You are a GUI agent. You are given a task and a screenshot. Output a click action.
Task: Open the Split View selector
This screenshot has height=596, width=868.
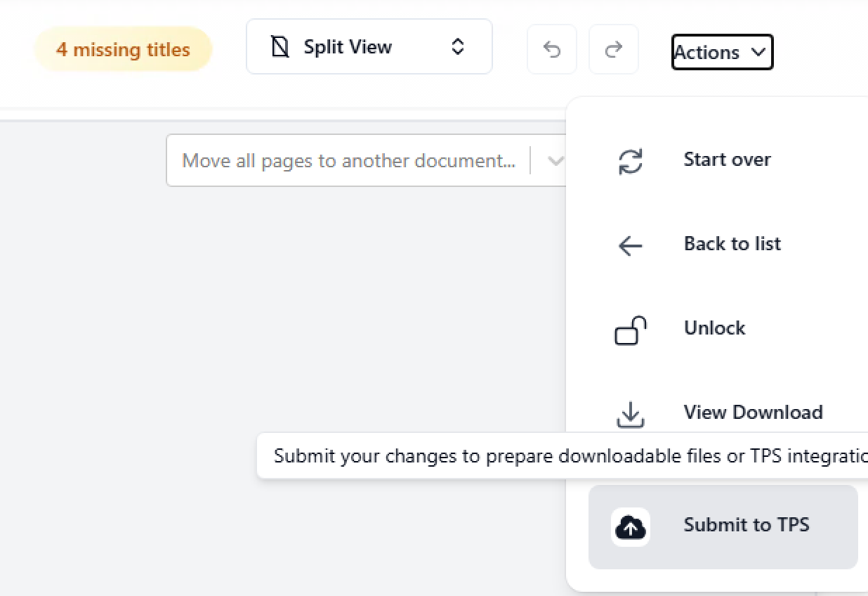click(x=369, y=46)
